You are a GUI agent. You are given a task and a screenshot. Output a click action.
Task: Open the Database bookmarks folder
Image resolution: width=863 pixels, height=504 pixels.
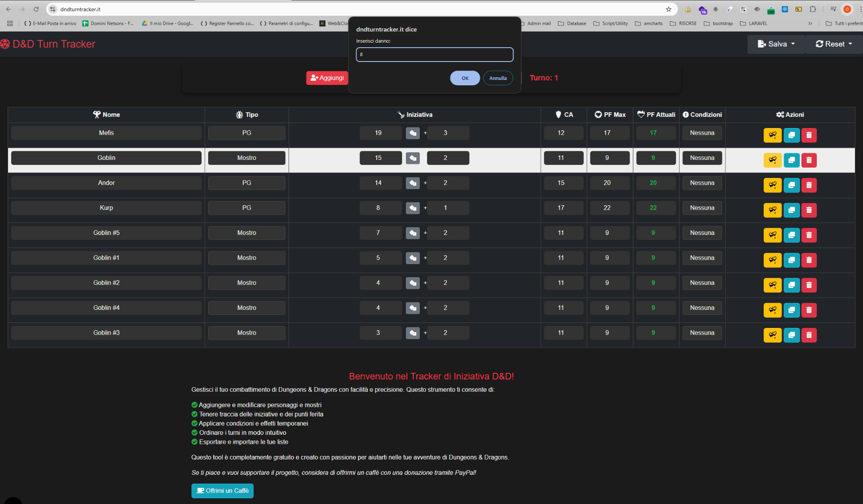click(572, 23)
